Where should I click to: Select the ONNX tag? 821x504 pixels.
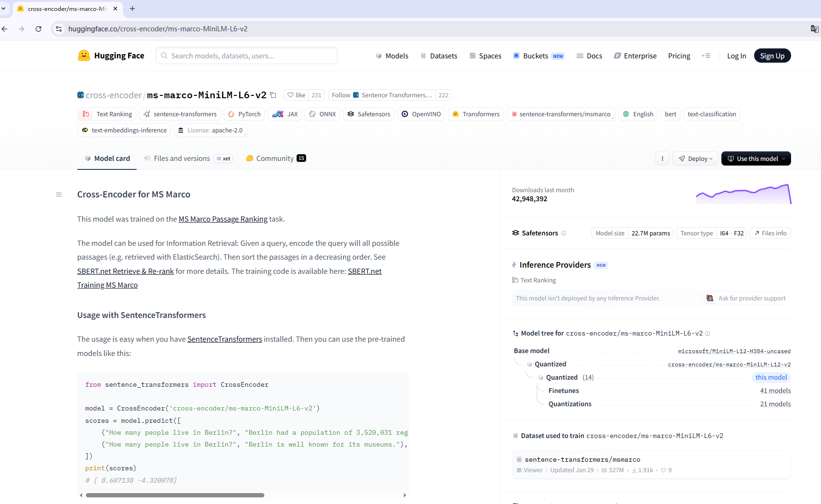(323, 114)
